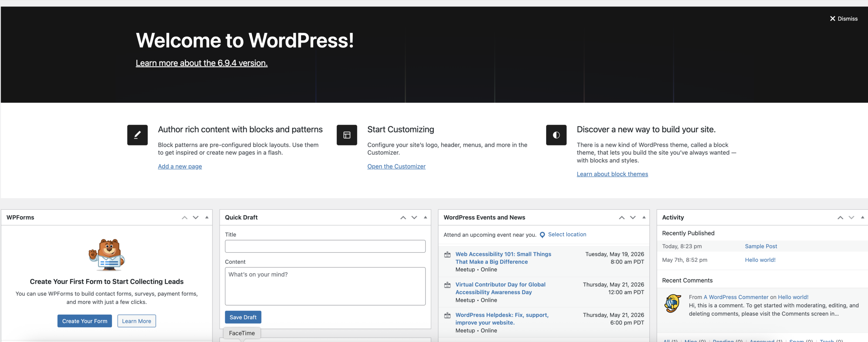Click the pencil icon for blocks and patterns
The height and width of the screenshot is (342, 868).
tap(137, 135)
